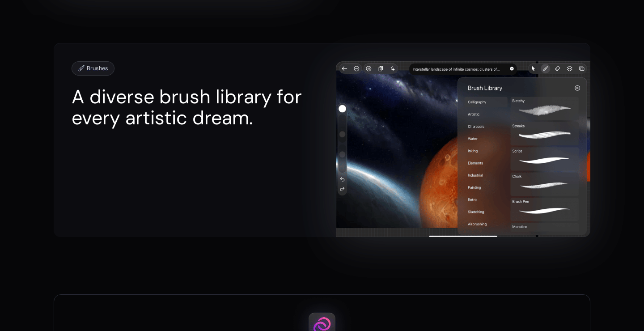This screenshot has height=331, width=644.
Task: Choose the Streaks brush preview
Action: [544, 134]
